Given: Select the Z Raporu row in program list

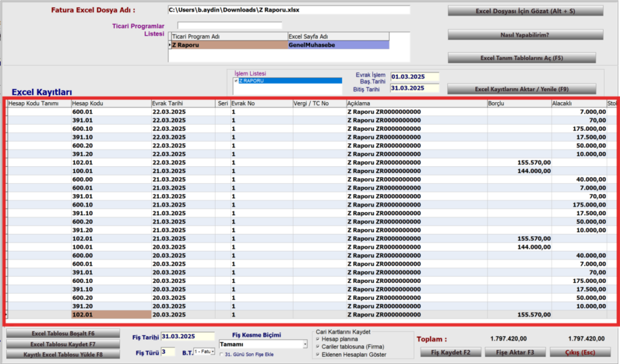Looking at the screenshot, I should click(x=279, y=45).
